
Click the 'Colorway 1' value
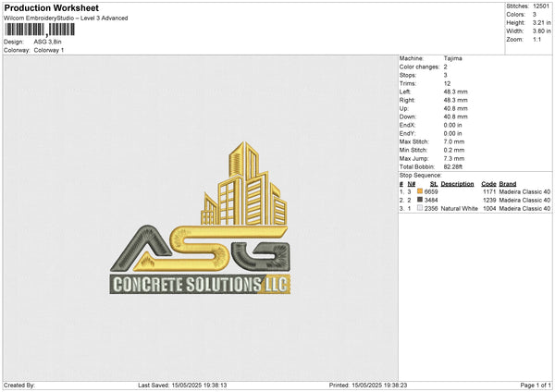49,50
